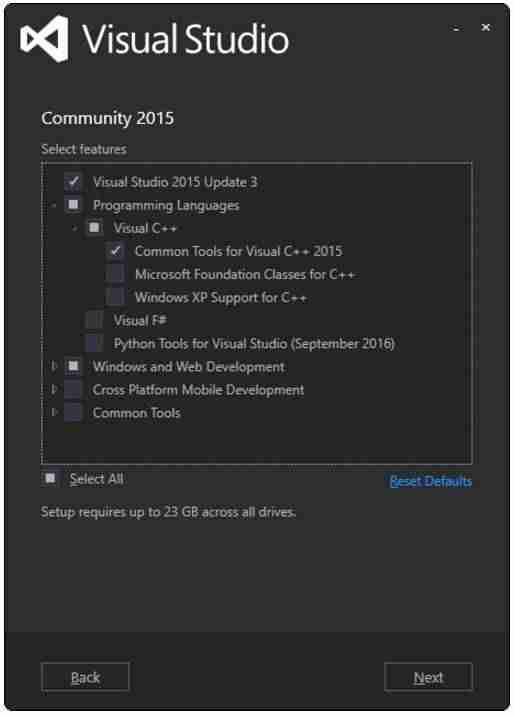Minimize the installer window
The height and width of the screenshot is (716, 515).
(456, 29)
